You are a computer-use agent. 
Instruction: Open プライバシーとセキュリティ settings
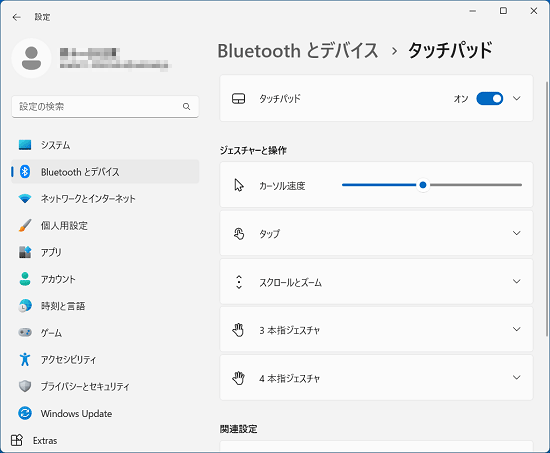click(x=105, y=386)
